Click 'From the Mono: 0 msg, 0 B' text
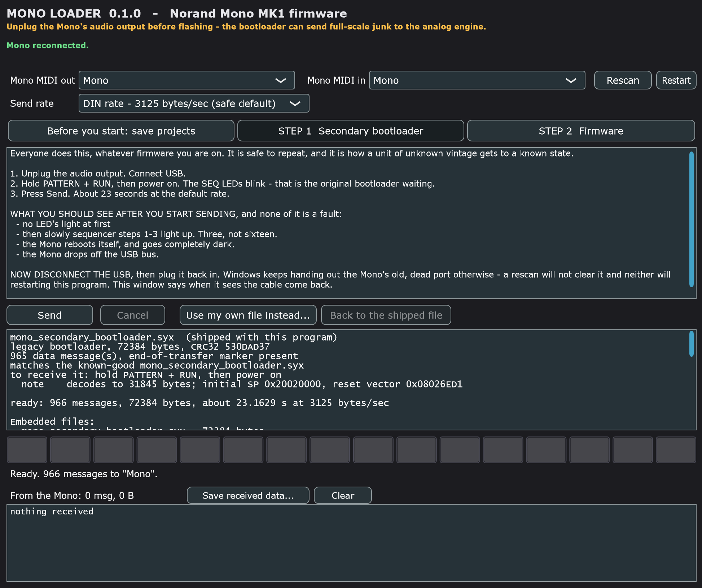The height and width of the screenshot is (588, 702). (x=72, y=495)
